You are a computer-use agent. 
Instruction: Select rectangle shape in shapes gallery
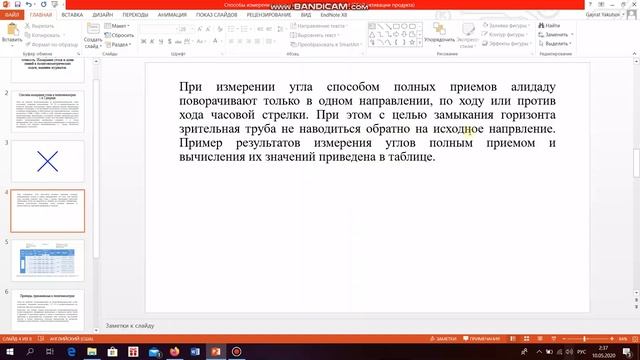point(396,27)
